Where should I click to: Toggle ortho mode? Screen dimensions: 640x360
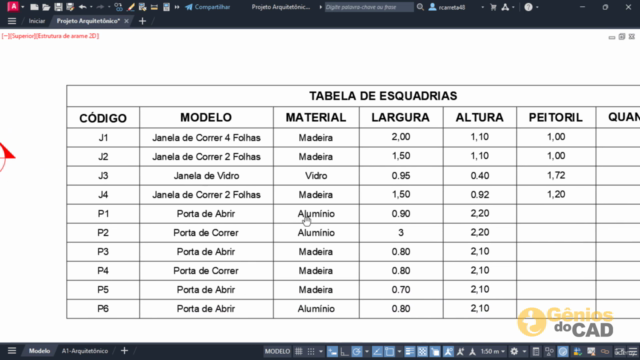pos(344,351)
